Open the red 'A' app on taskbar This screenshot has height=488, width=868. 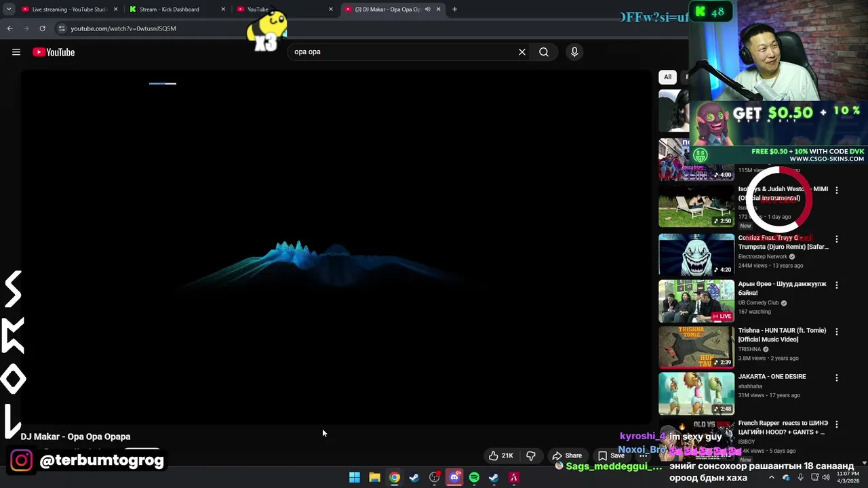pyautogui.click(x=514, y=477)
